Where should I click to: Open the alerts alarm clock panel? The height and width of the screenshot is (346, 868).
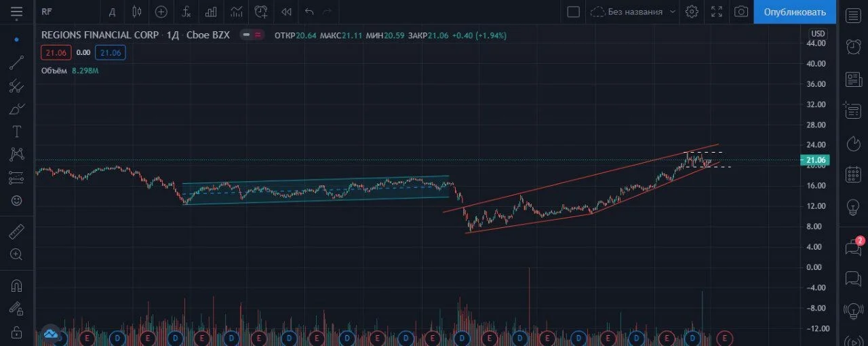pos(853,46)
